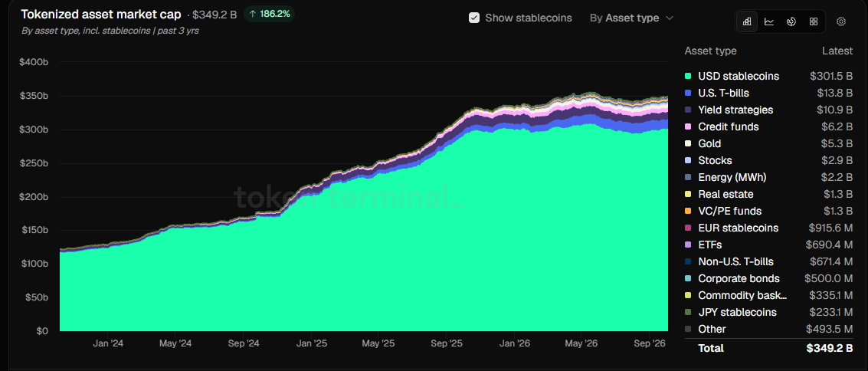Click the Gold legend swatch

tap(688, 144)
